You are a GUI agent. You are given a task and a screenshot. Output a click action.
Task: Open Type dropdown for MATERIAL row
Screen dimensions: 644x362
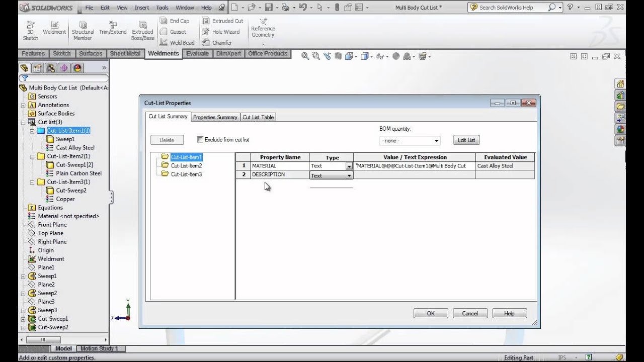(349, 166)
